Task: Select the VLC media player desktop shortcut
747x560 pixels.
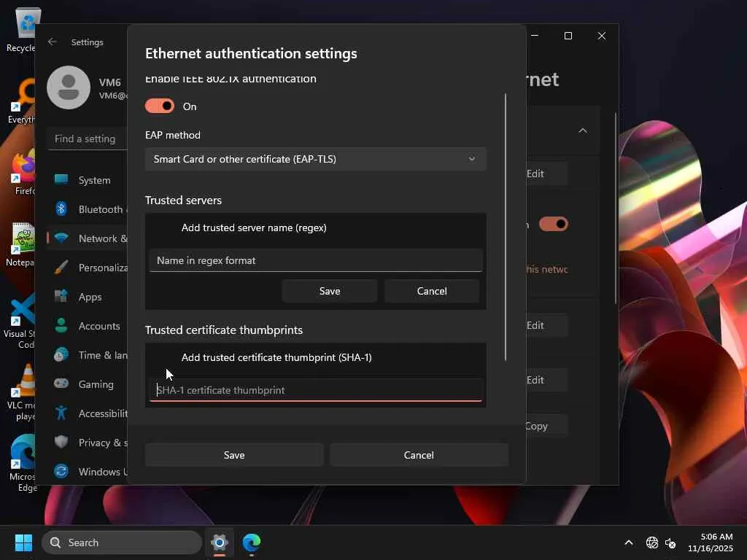Action: click(x=22, y=393)
